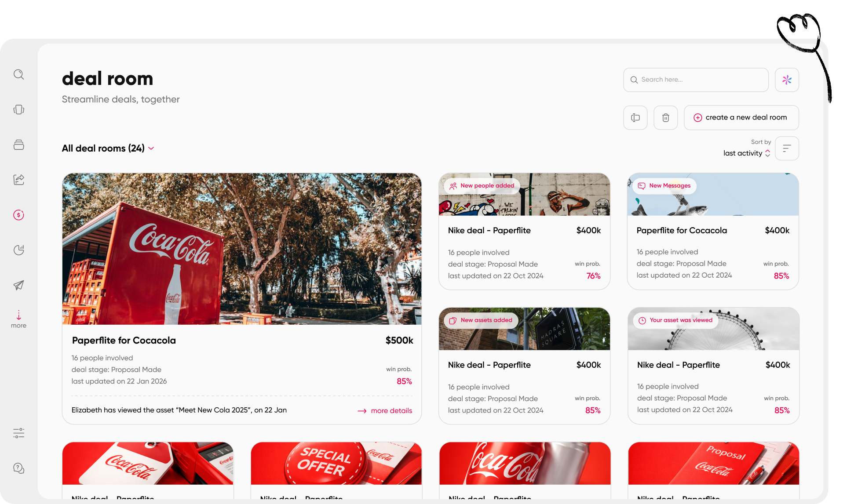Image resolution: width=865 pixels, height=504 pixels.
Task: Open the stacked cards icon in the sidebar
Action: (x=18, y=109)
